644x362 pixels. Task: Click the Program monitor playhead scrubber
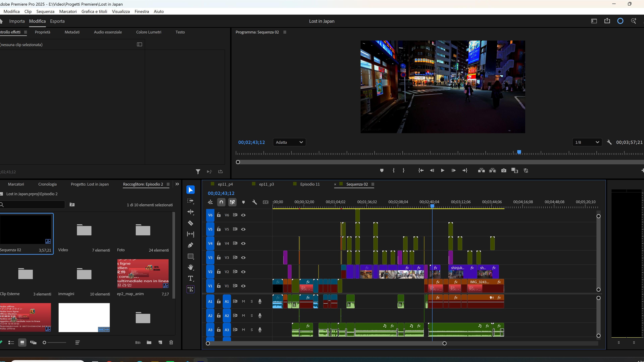click(x=519, y=152)
